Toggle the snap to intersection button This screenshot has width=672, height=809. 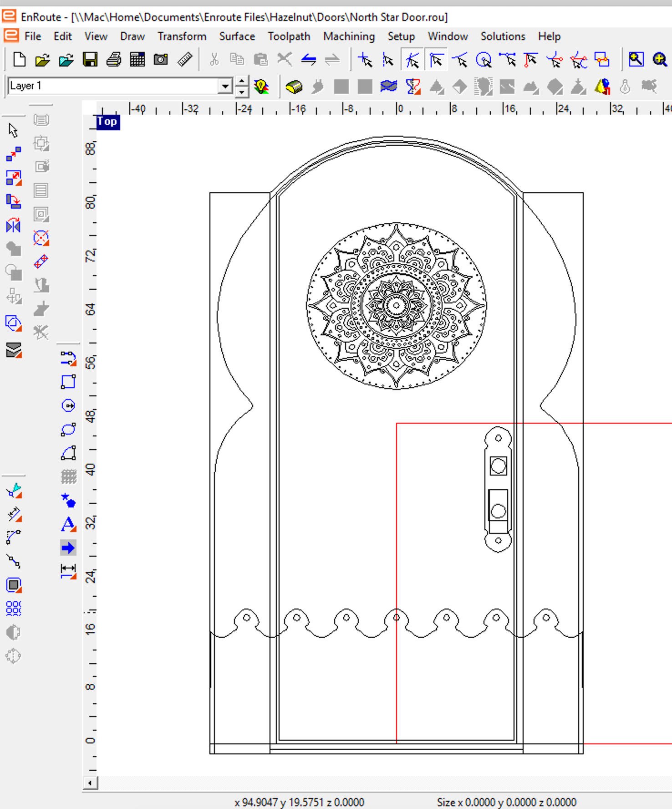(412, 60)
